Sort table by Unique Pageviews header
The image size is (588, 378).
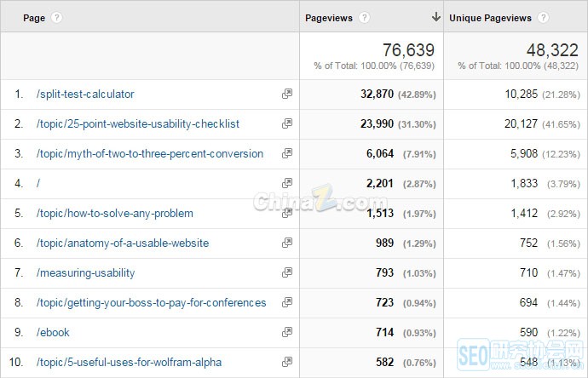click(490, 18)
